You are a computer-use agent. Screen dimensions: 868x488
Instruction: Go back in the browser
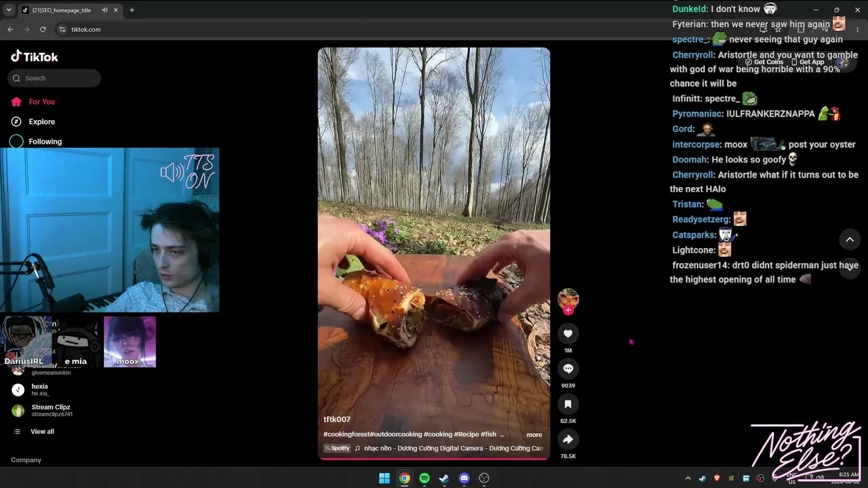click(x=10, y=29)
